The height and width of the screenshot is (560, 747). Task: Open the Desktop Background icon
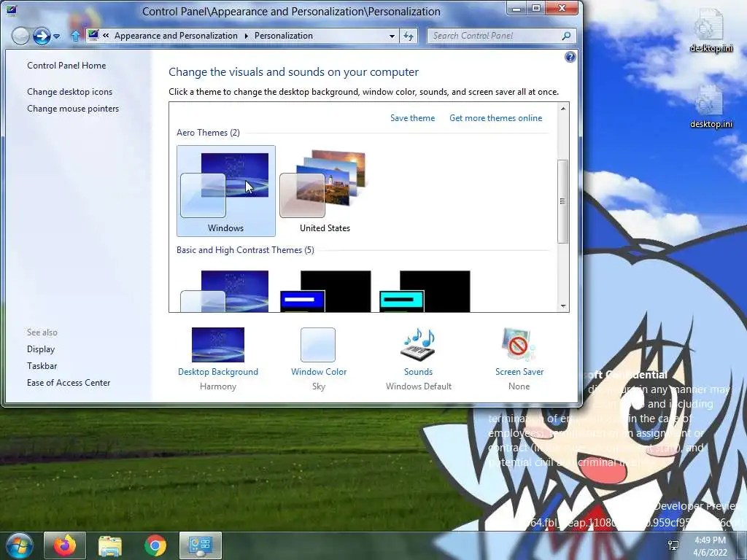(217, 345)
